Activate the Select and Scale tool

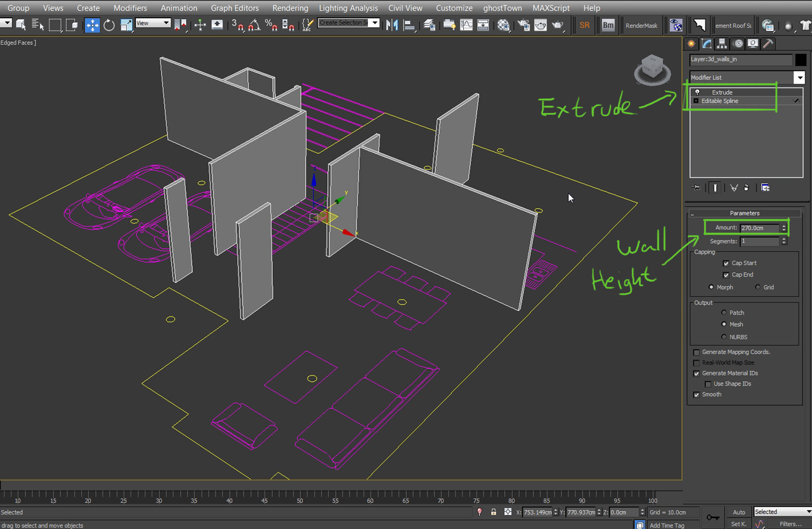pos(128,25)
